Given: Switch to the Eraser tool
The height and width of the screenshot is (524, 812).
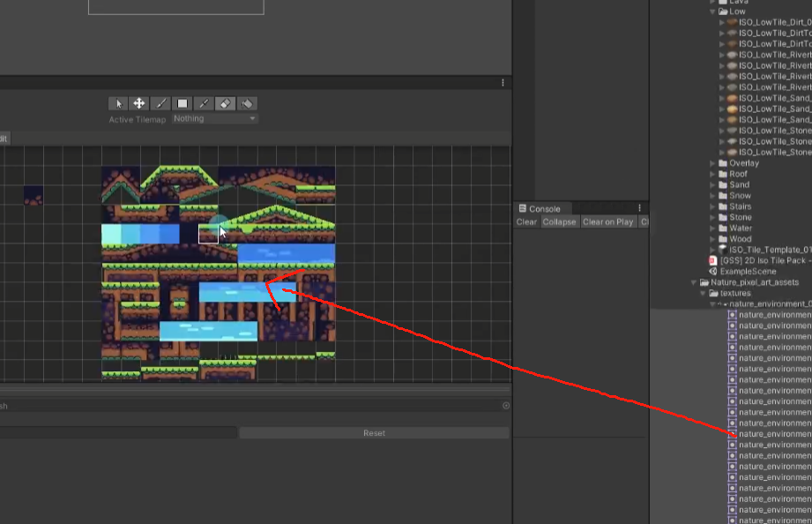Looking at the screenshot, I should [223, 103].
